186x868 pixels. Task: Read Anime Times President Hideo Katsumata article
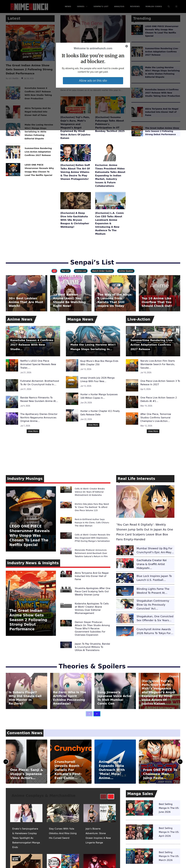pos(110,176)
